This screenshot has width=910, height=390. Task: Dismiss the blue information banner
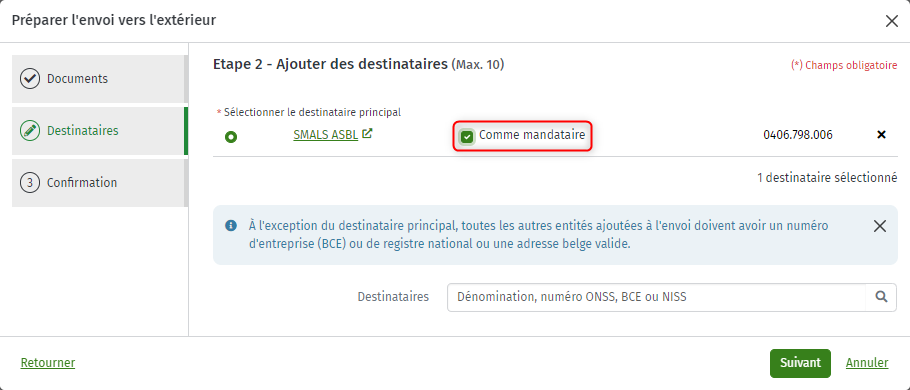(880, 226)
